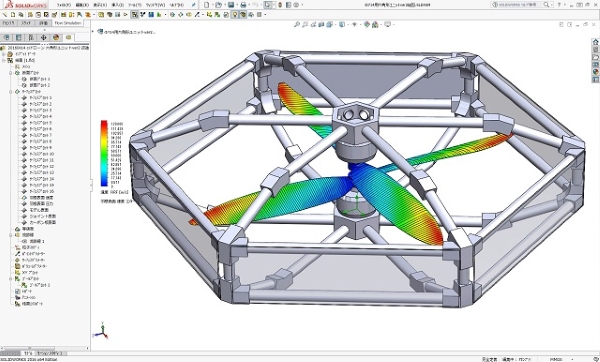Open the Flow Simulation tab
The width and height of the screenshot is (600, 362).
(x=68, y=23)
